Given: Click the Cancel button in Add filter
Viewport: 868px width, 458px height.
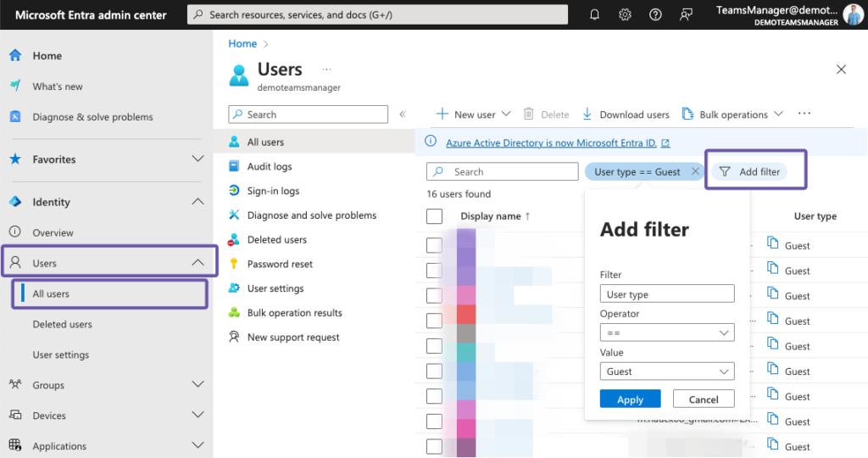Looking at the screenshot, I should pos(704,399).
